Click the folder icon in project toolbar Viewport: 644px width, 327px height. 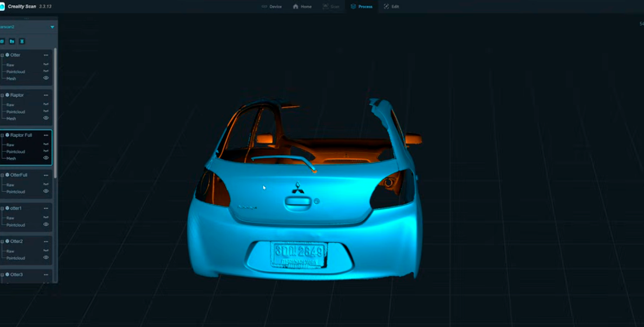click(x=12, y=41)
